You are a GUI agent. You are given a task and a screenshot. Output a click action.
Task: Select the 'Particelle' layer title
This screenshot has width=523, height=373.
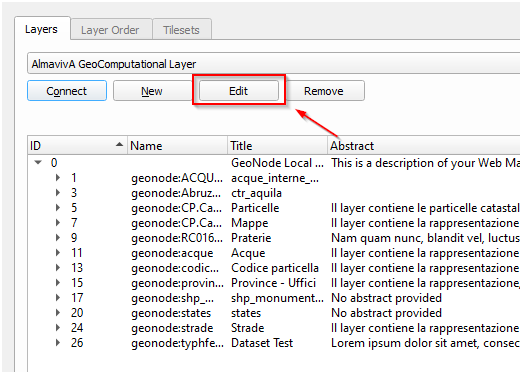pos(255,208)
